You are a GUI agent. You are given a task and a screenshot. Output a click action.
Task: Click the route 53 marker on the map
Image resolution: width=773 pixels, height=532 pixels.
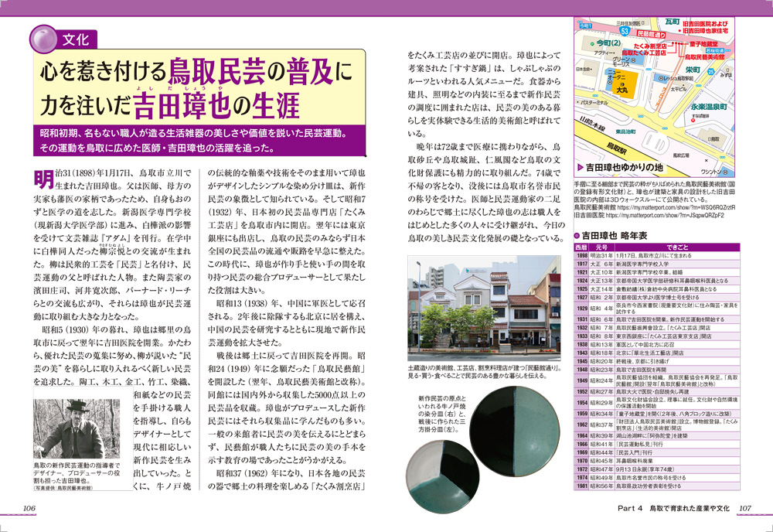(x=625, y=32)
